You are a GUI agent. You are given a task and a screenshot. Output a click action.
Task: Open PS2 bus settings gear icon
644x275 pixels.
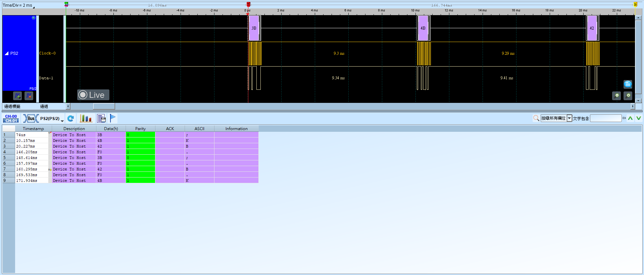(x=34, y=18)
